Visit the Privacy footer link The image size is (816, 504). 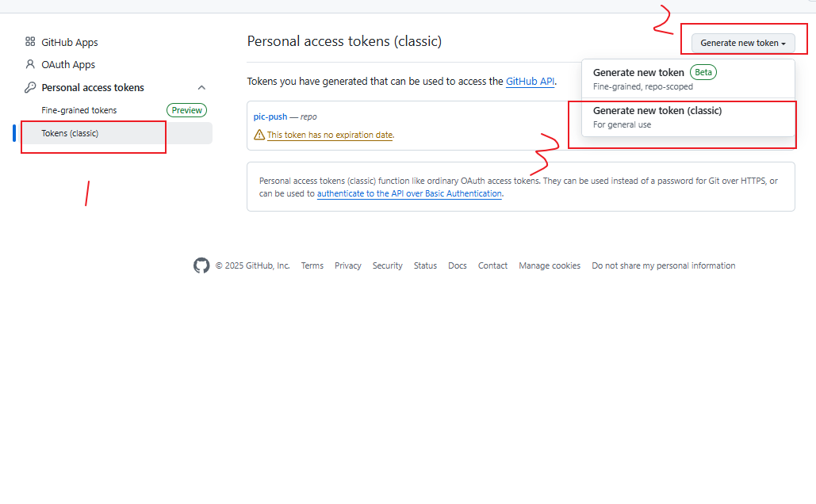(x=348, y=265)
